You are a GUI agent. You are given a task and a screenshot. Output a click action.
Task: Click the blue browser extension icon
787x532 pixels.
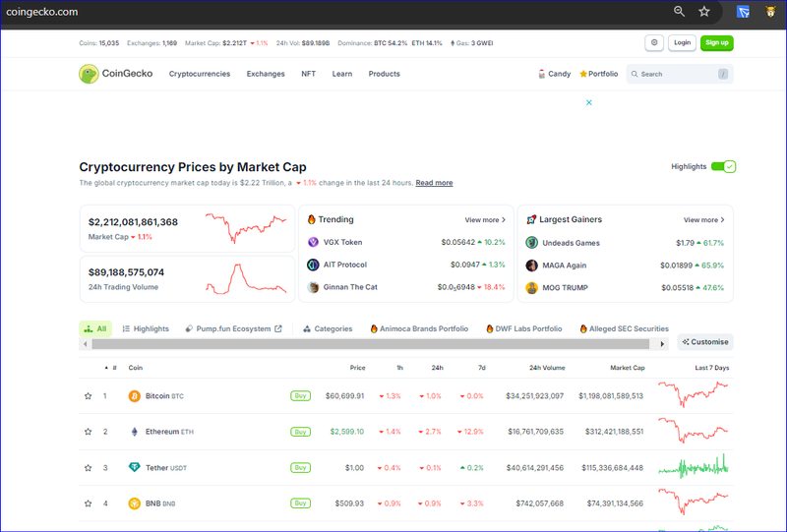[743, 12]
